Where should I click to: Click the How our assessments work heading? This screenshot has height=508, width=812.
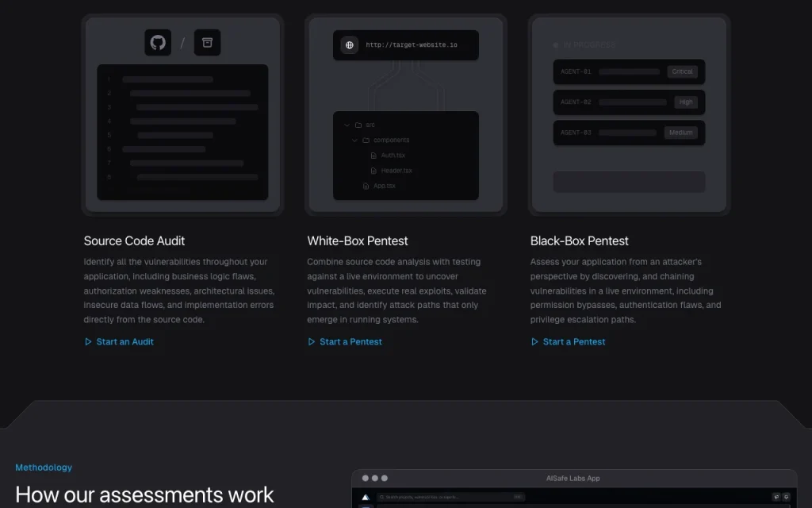click(144, 495)
